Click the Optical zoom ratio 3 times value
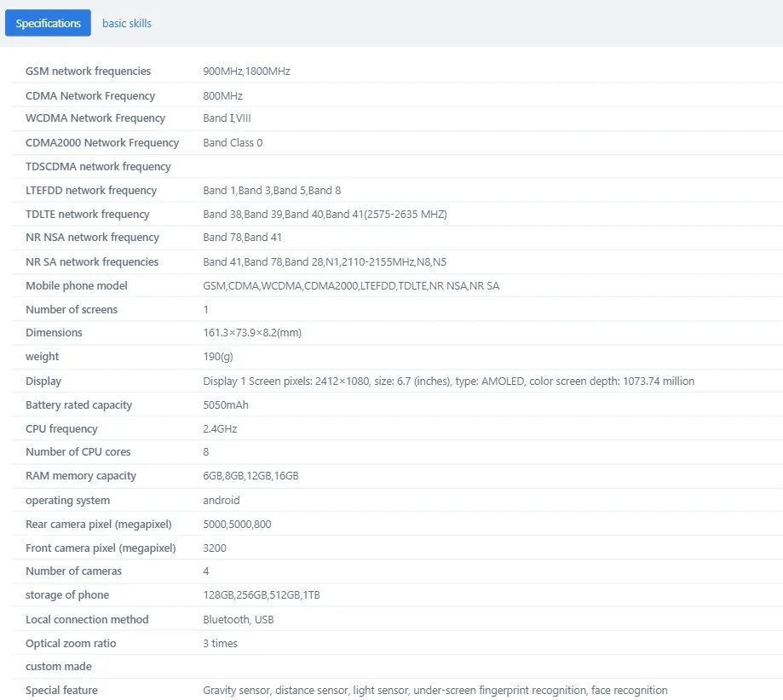 220,644
